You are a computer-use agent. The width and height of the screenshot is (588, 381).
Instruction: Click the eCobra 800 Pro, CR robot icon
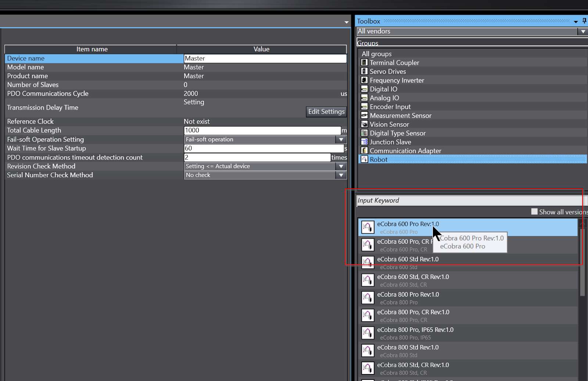(367, 316)
